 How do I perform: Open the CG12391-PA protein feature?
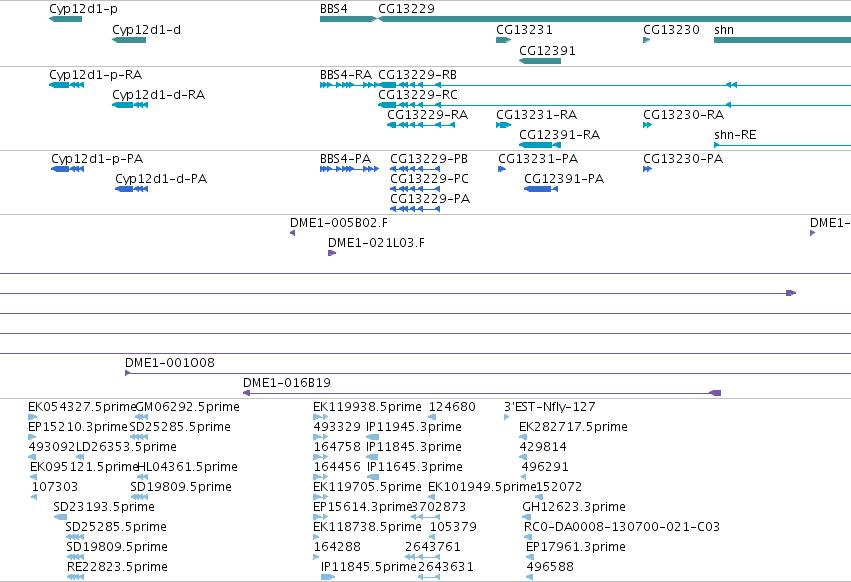click(541, 189)
